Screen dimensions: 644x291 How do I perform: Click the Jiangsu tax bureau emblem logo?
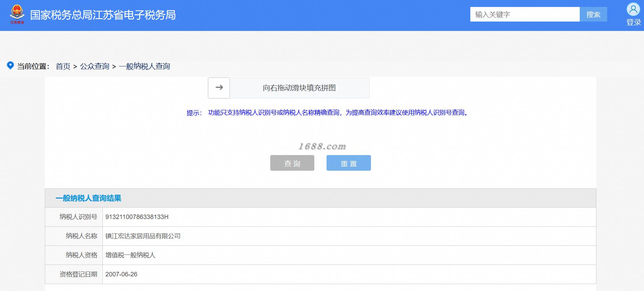click(x=17, y=14)
